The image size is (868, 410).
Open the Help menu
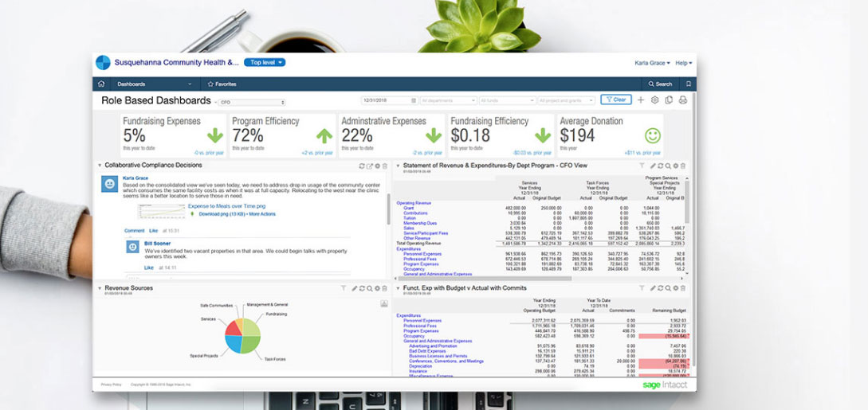(x=684, y=63)
